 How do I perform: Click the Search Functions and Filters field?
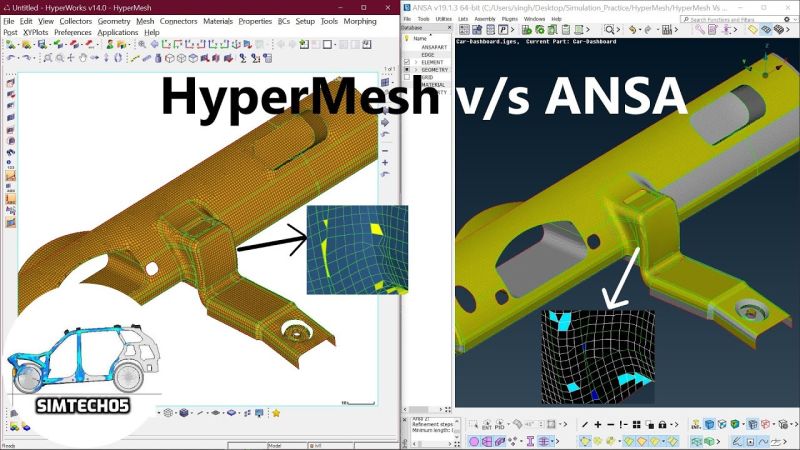tap(734, 19)
